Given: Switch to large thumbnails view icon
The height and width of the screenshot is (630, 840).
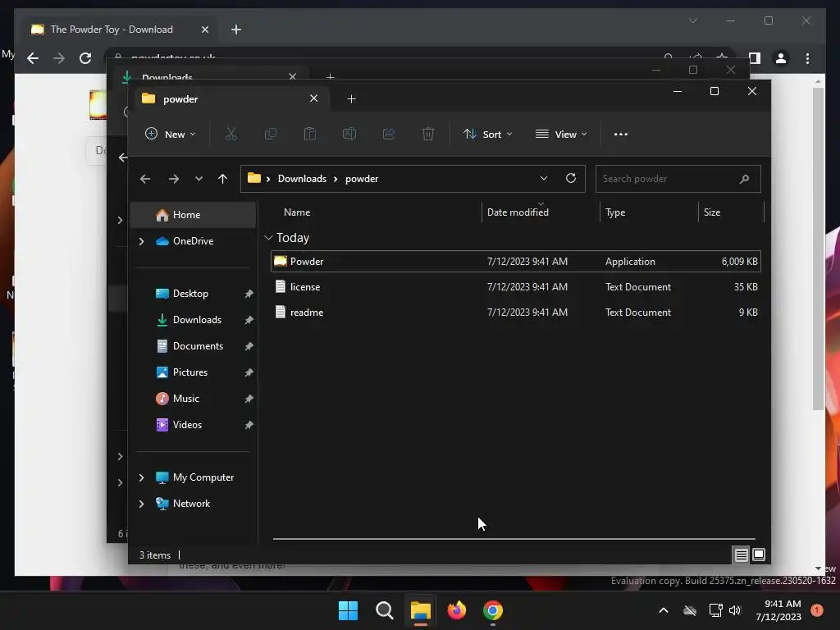Looking at the screenshot, I should [x=759, y=555].
